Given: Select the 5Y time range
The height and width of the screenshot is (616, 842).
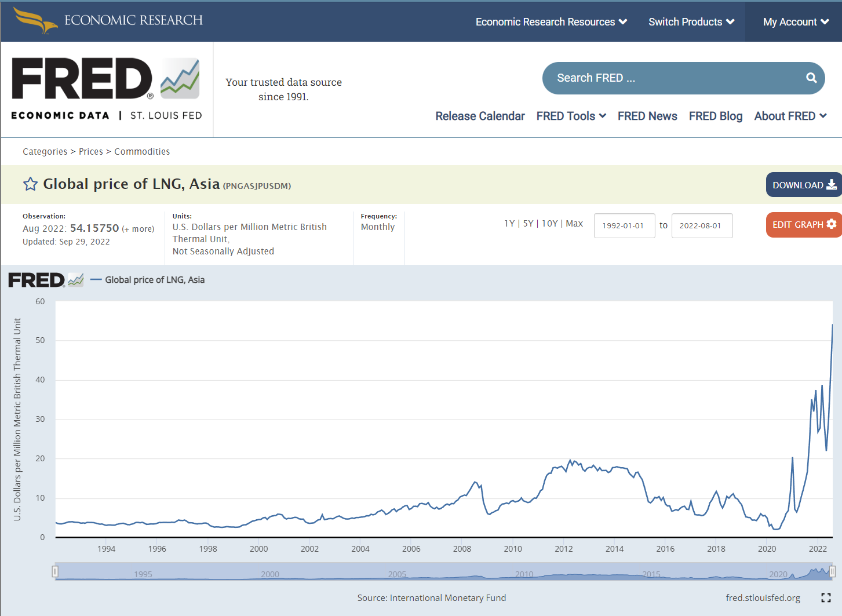Looking at the screenshot, I should click(528, 224).
